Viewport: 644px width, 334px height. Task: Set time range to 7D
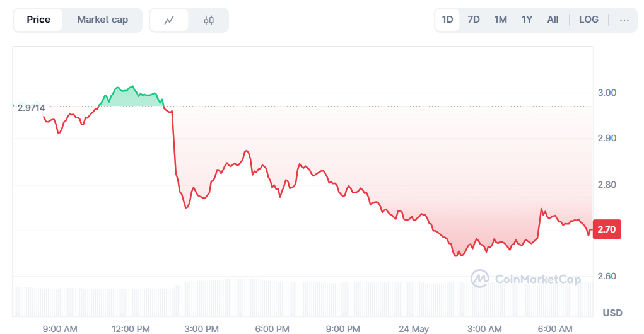pos(474,20)
